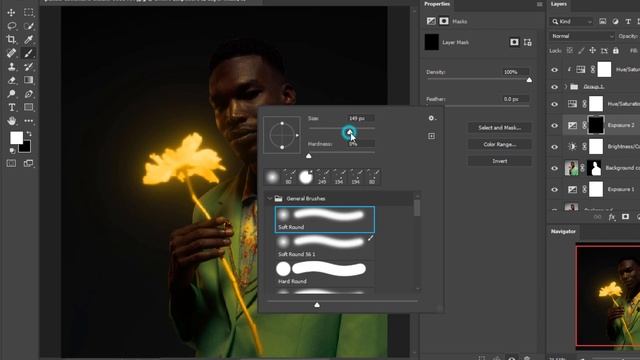Filter layers by adjustment layers
The width and height of the screenshot is (640, 360).
[615, 22]
